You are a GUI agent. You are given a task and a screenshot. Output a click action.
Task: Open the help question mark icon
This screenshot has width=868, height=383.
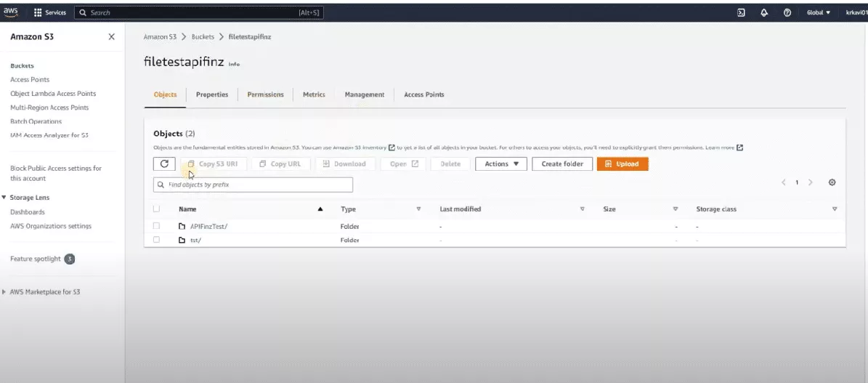click(787, 12)
